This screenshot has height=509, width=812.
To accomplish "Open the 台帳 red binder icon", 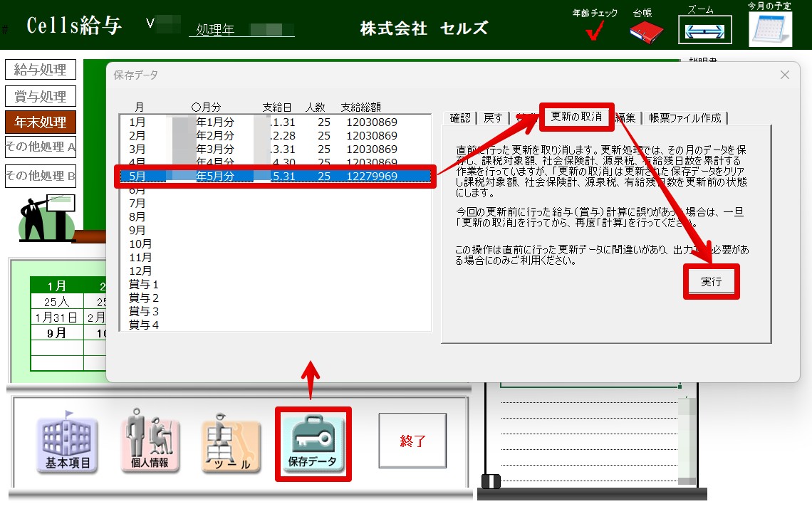I will coord(646,33).
